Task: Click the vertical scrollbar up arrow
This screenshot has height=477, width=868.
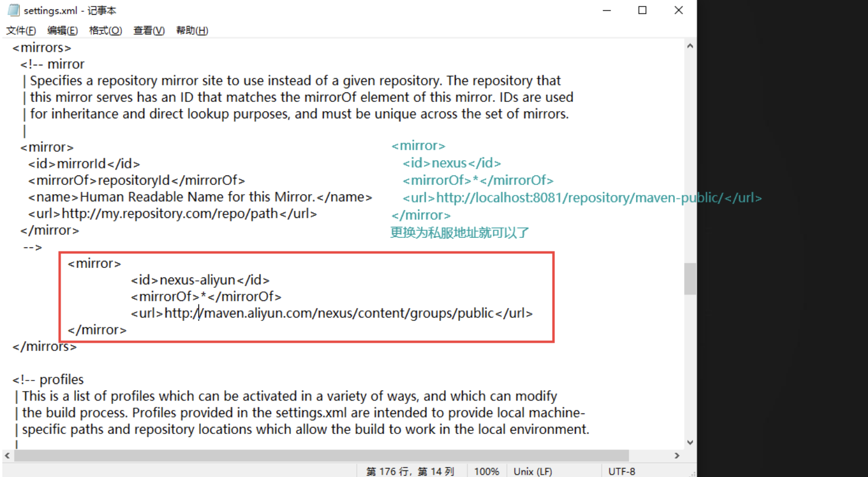Action: point(690,46)
